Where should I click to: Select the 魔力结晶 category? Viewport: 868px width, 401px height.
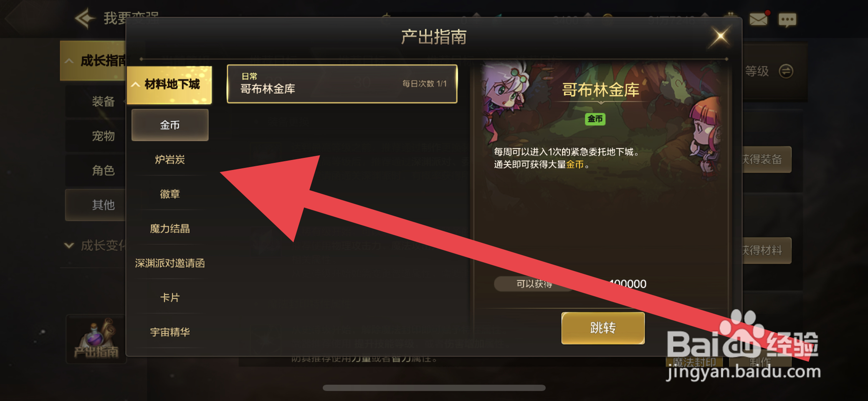[x=170, y=229]
